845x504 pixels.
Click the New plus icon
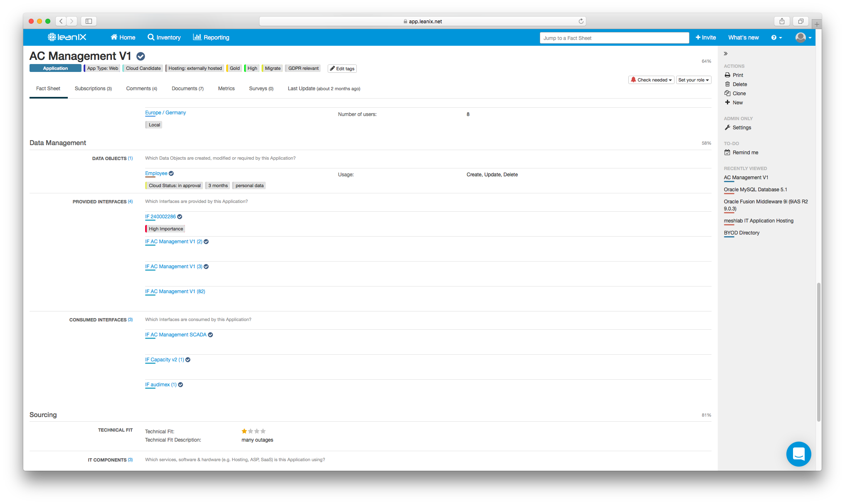[727, 102]
